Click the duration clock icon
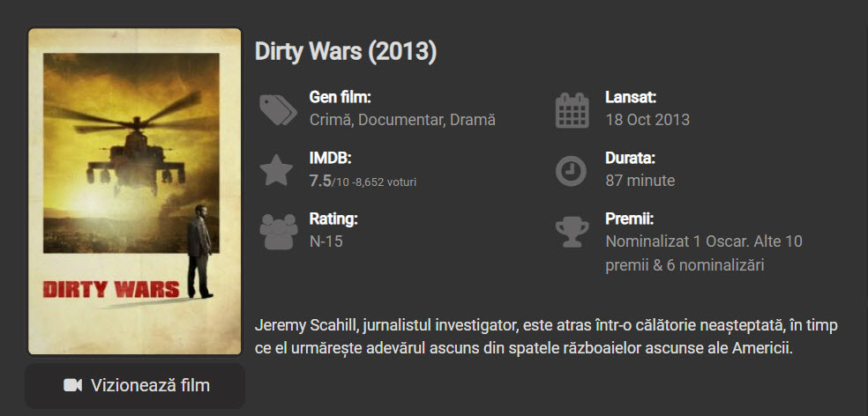 pos(572,170)
